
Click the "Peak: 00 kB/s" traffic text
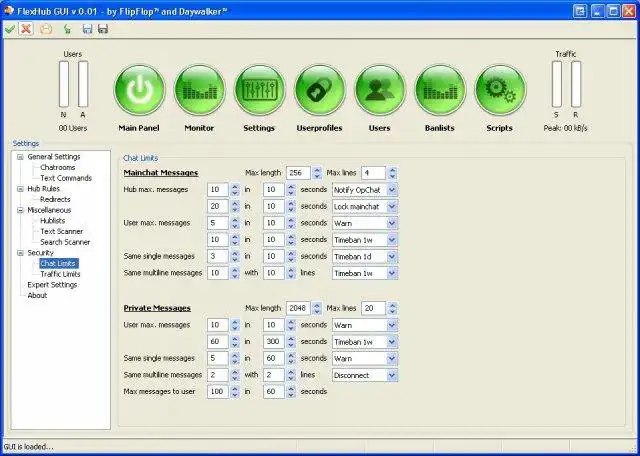(565, 128)
